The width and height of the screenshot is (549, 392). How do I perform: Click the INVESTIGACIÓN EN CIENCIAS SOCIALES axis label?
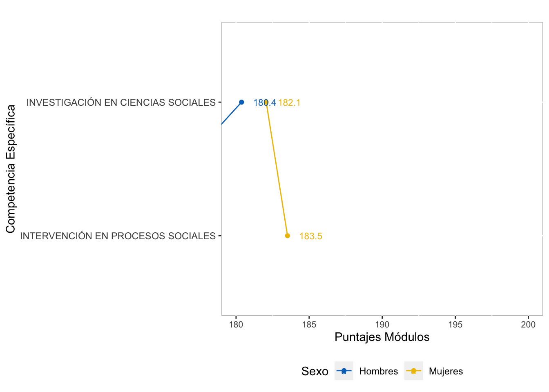click(121, 102)
